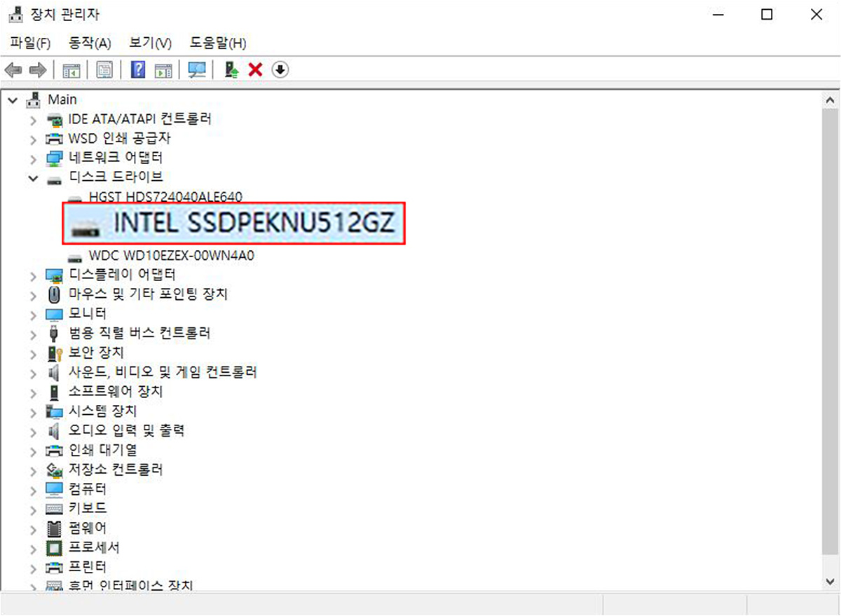Open the Properties sheet toolbar icon
841x616 pixels.
[104, 70]
